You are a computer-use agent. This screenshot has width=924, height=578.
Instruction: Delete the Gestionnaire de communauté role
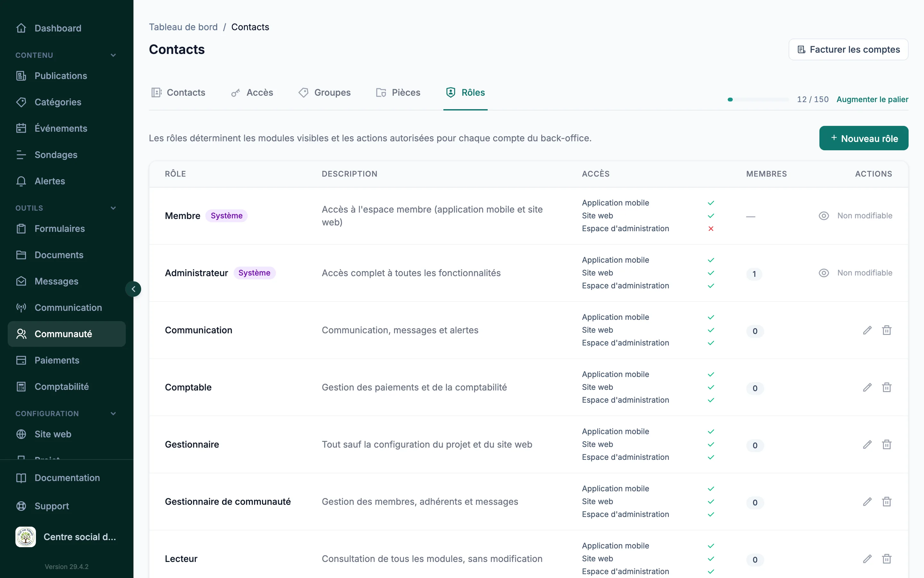pos(886,502)
